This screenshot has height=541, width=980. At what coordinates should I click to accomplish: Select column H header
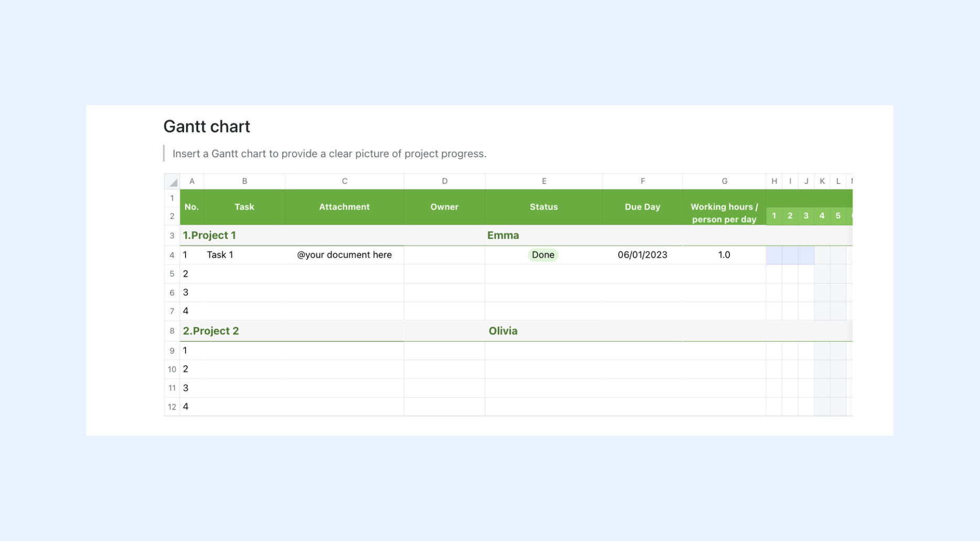[774, 181]
